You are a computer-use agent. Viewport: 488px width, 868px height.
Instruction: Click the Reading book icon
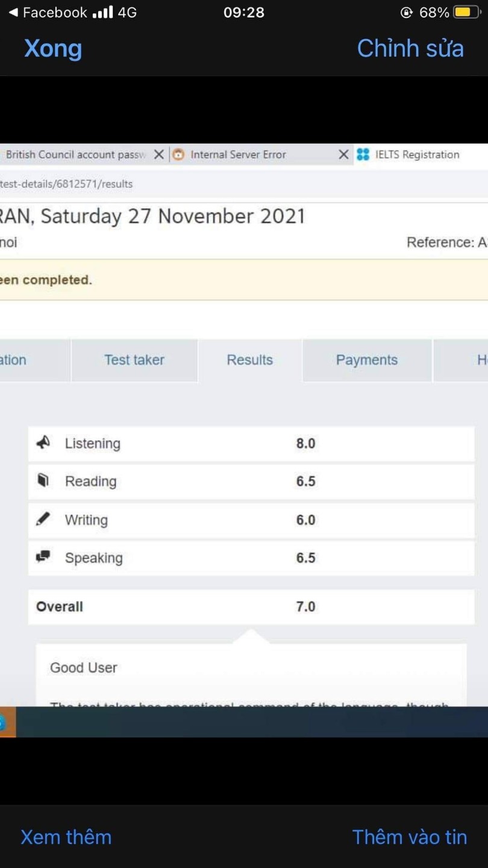coord(43,481)
